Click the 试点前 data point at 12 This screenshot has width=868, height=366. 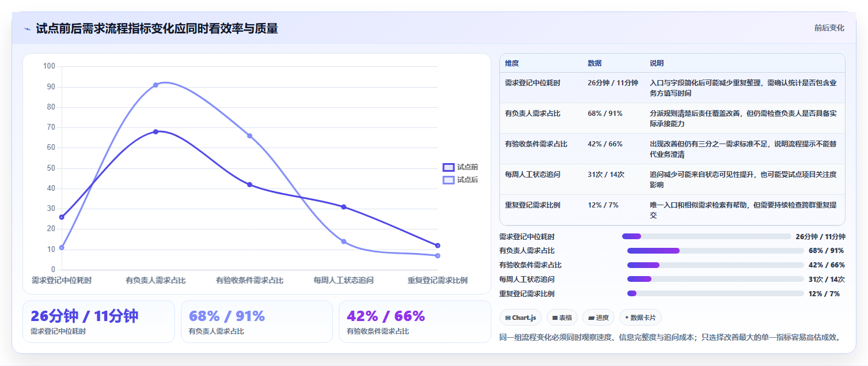(x=438, y=246)
